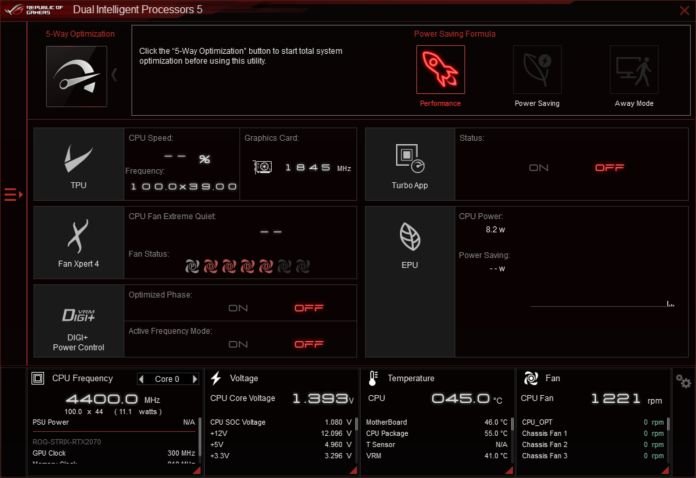Open the Turbo App panel

click(410, 164)
